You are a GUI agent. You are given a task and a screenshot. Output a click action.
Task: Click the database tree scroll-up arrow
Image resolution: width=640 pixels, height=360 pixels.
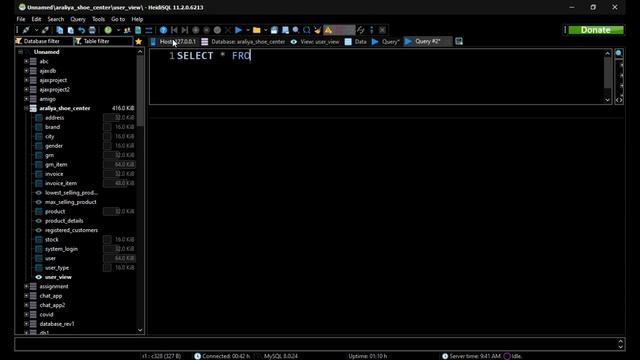(140, 52)
